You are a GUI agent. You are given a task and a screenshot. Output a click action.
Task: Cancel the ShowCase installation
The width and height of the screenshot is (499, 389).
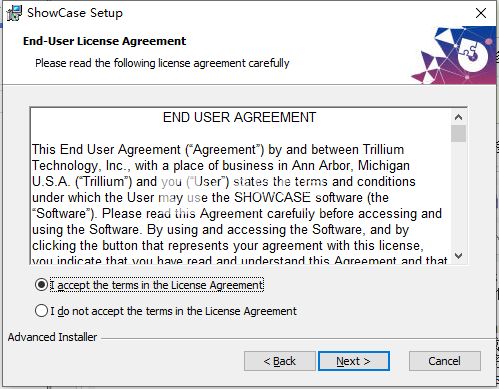445,361
